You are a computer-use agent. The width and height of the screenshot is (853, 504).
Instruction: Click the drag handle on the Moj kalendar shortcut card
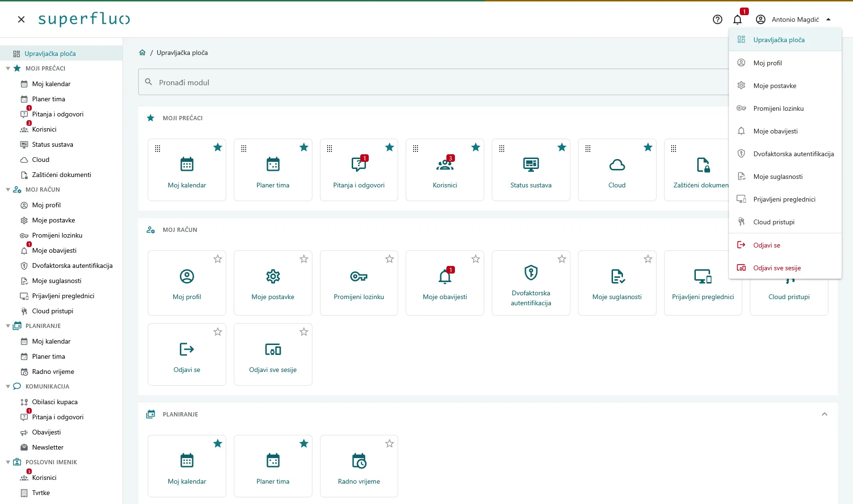click(x=158, y=149)
